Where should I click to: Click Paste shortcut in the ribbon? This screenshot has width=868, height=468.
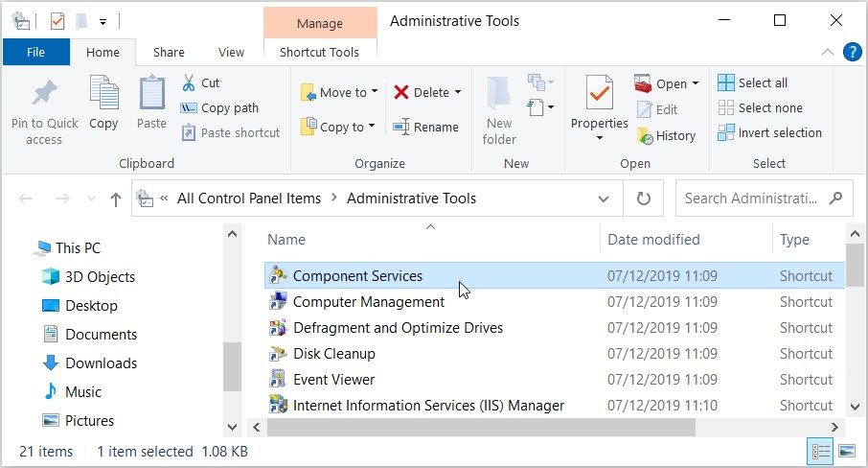pos(231,133)
